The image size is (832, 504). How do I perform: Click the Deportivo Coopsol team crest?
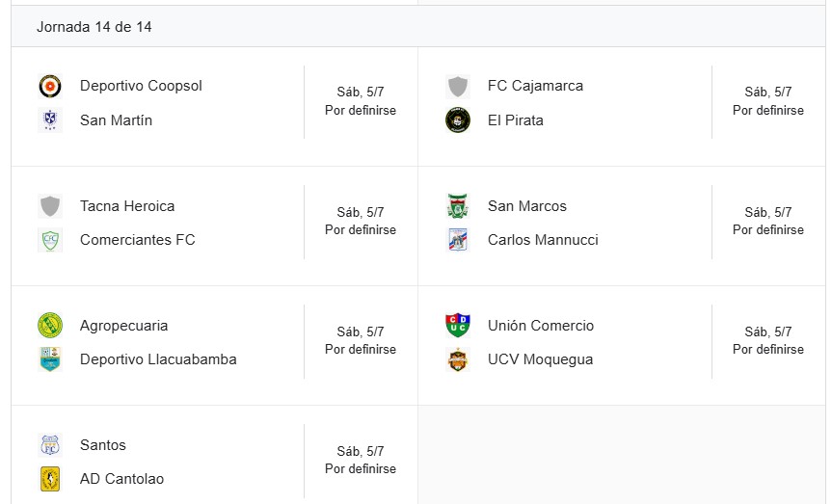point(49,86)
